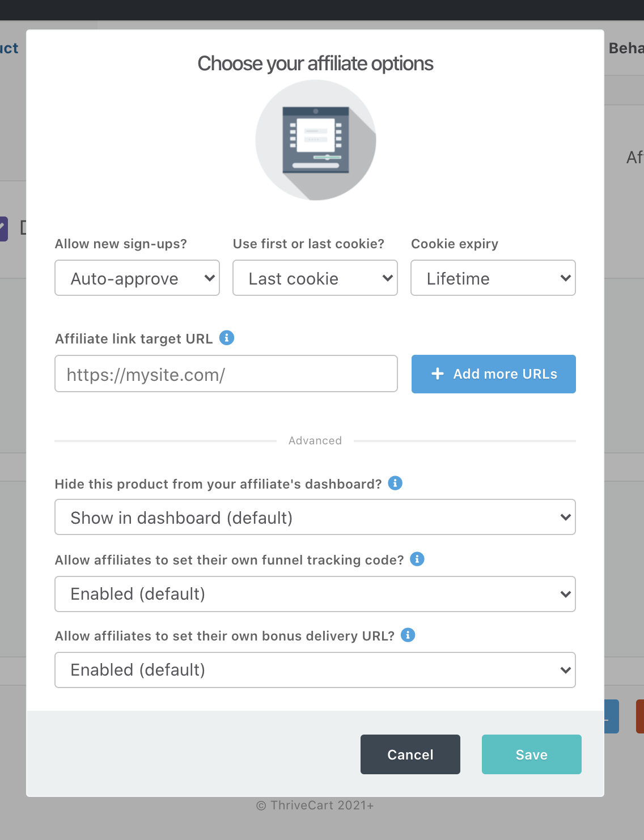Open the bonus delivery URL Enabled dropdown

coord(315,670)
